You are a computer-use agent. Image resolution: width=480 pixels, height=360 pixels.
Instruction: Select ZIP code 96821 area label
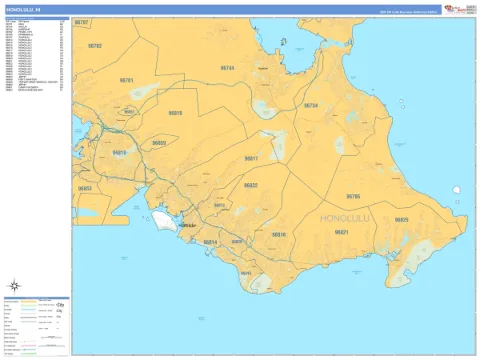[x=341, y=232]
